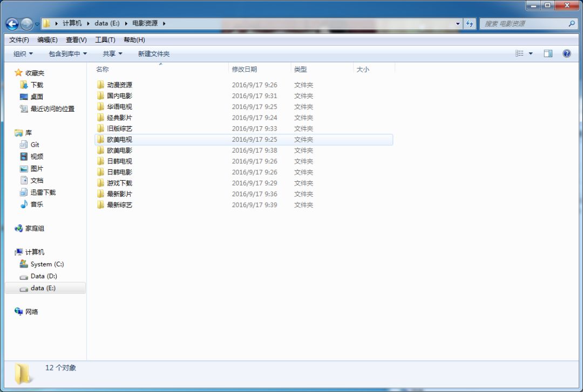Select the 华语电视 folder icon

(100, 107)
